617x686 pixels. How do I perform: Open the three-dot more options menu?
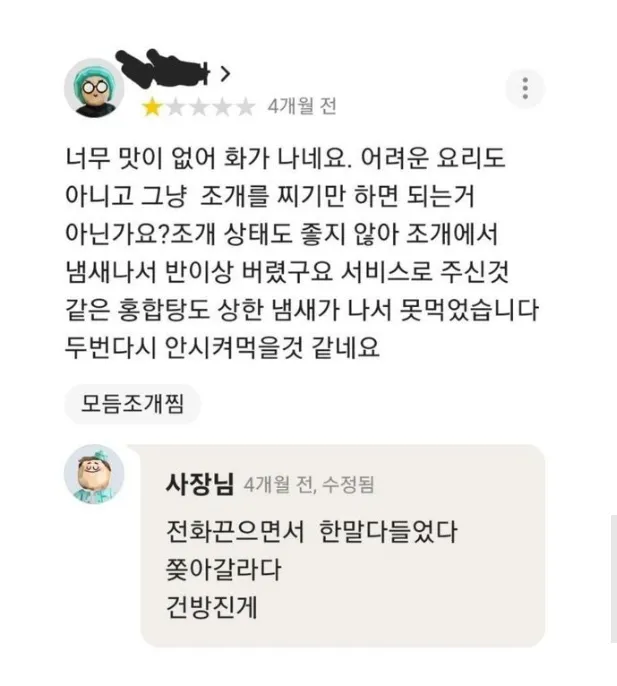[525, 88]
